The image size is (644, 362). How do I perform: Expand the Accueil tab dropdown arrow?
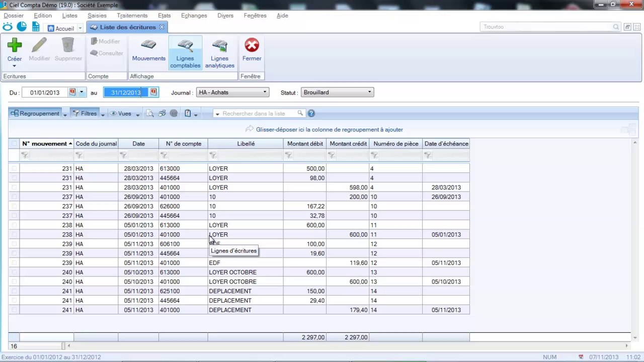[80, 28]
